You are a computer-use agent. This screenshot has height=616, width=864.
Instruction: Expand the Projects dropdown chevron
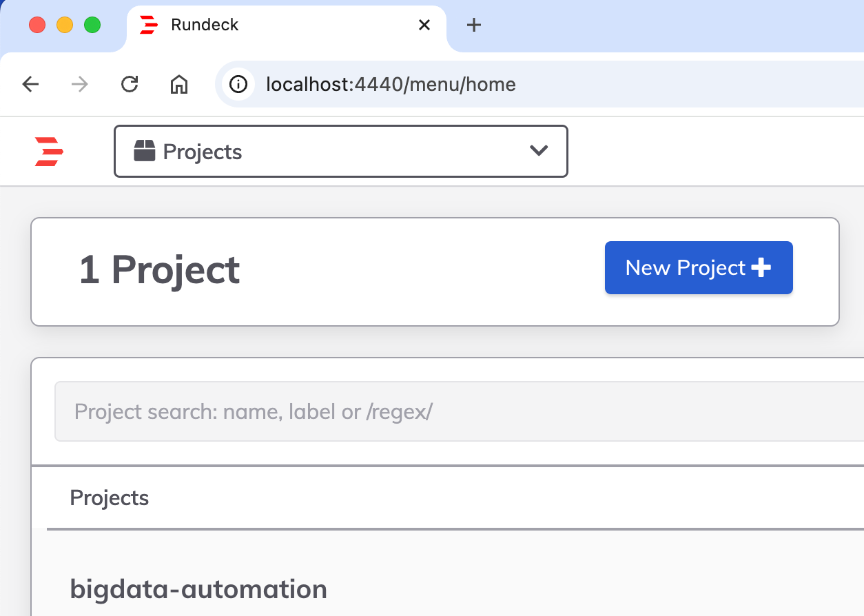(x=539, y=151)
